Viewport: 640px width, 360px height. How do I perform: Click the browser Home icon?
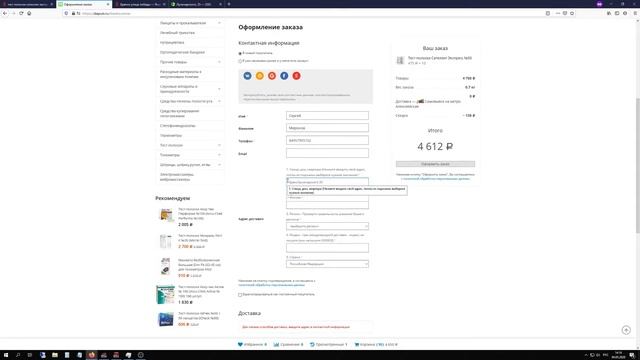coord(29,13)
